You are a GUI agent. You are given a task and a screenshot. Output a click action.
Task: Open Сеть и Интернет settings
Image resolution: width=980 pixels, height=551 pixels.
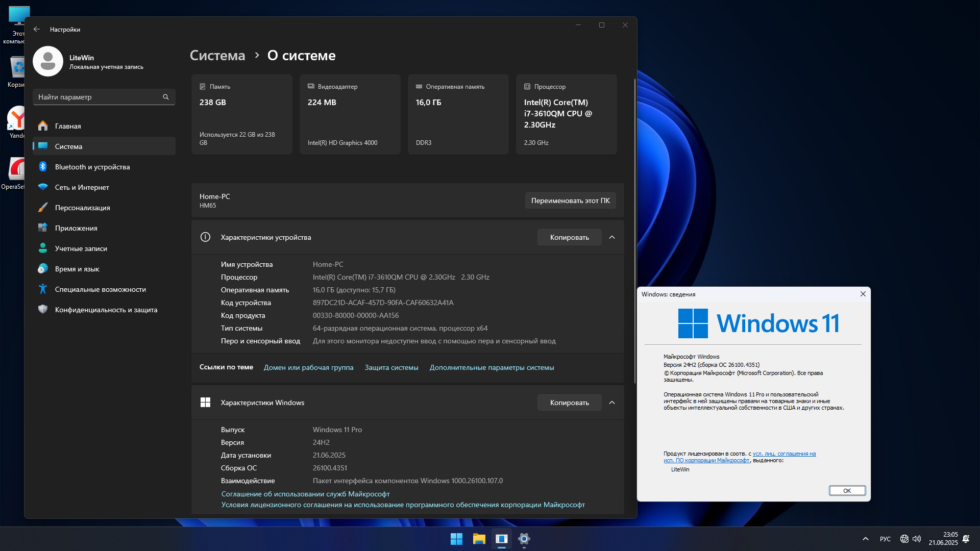(x=82, y=187)
